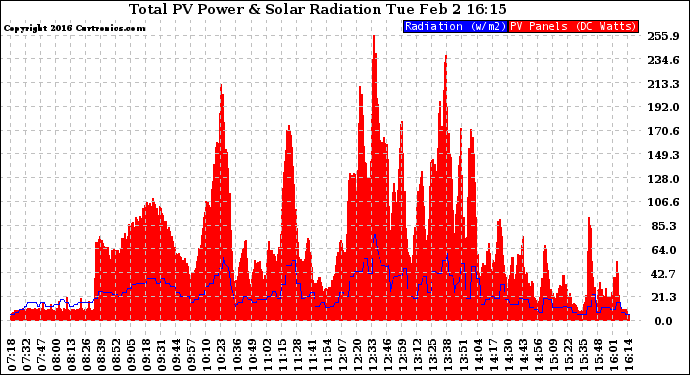Click the 11:41 time label

point(312,355)
